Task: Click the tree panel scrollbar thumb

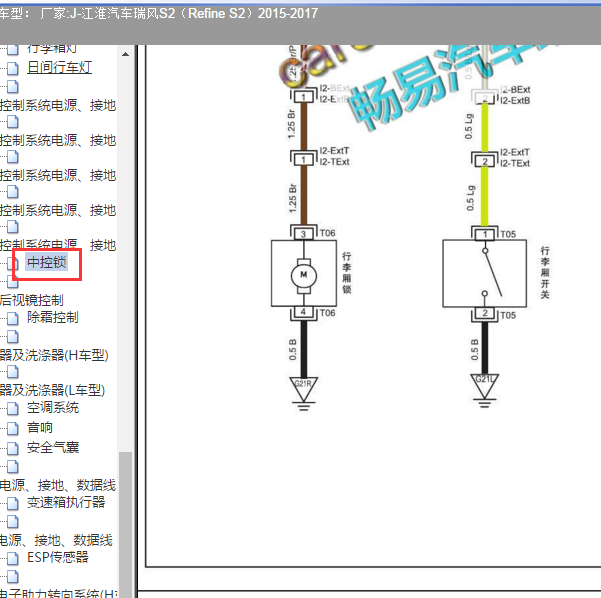Action: point(125,524)
